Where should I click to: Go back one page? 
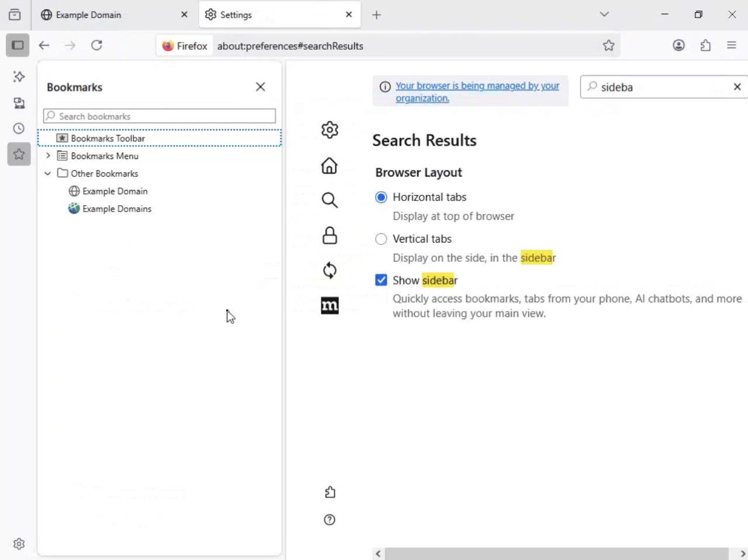(44, 45)
